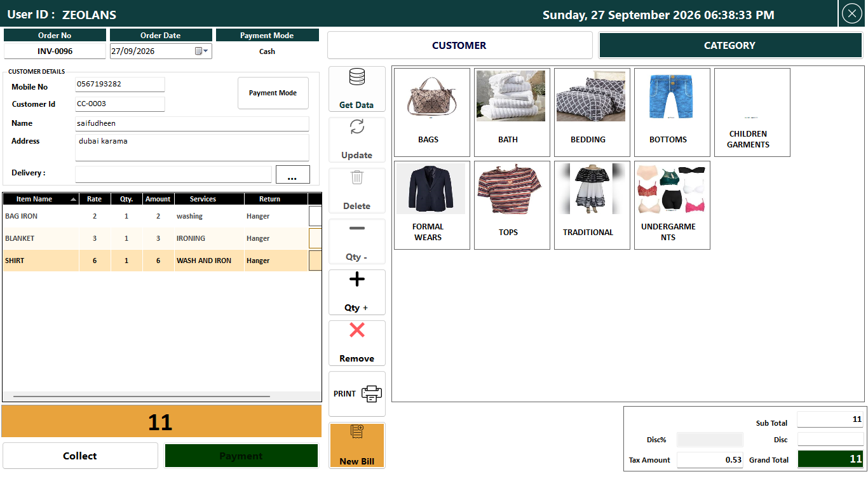Screen dimensions: 868x488
Task: Click the Get Data database icon
Action: click(x=356, y=78)
